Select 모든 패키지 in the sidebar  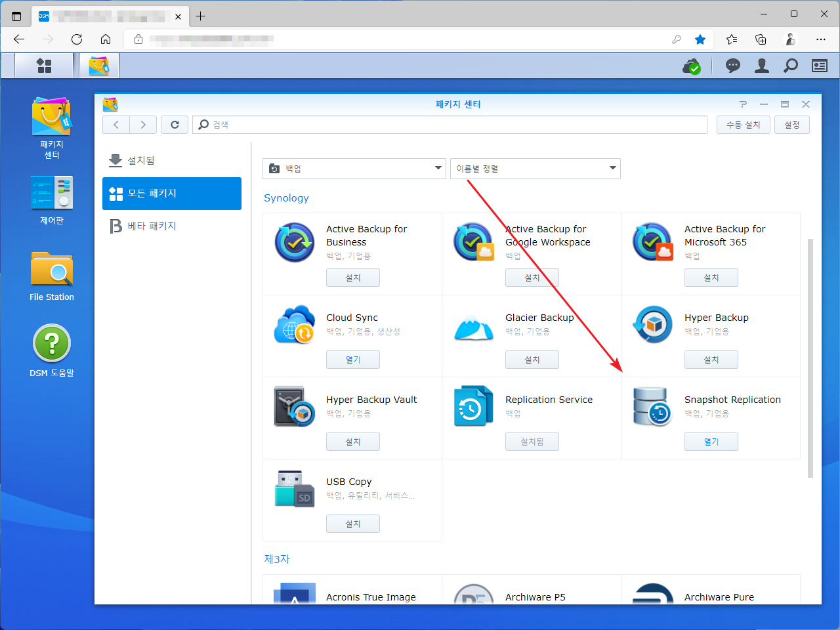point(172,194)
